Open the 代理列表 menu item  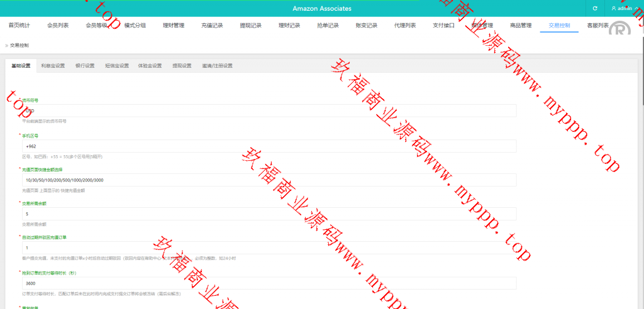coord(405,26)
